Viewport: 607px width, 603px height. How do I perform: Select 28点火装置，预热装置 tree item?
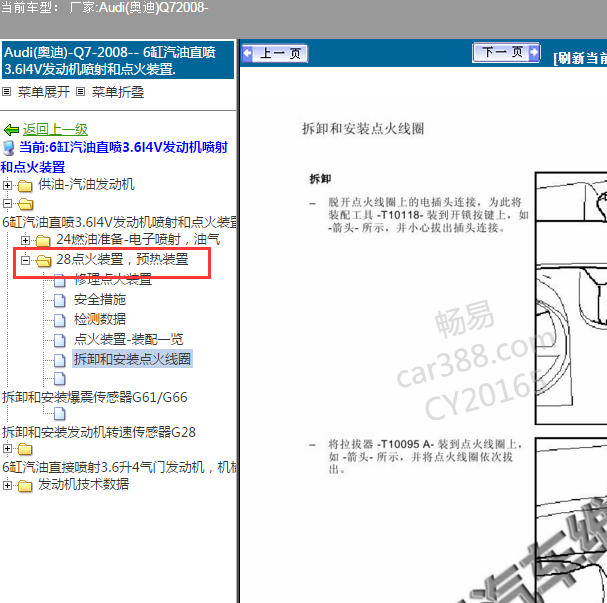tap(122, 259)
